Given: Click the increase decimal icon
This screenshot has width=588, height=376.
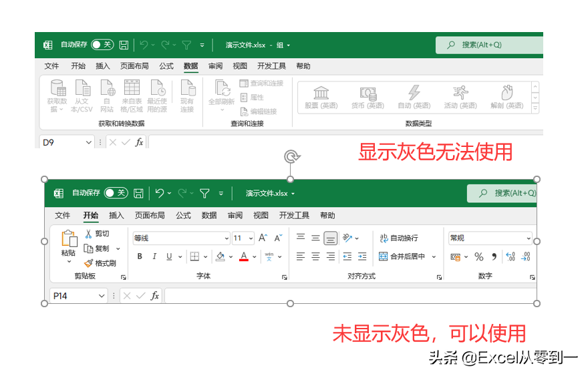Looking at the screenshot, I should click(x=510, y=257).
